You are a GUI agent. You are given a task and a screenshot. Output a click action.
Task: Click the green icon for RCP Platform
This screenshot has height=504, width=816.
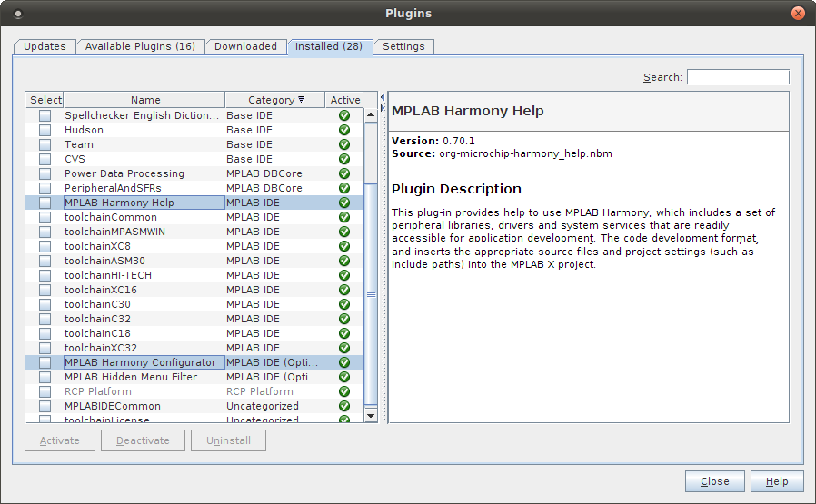tap(344, 391)
